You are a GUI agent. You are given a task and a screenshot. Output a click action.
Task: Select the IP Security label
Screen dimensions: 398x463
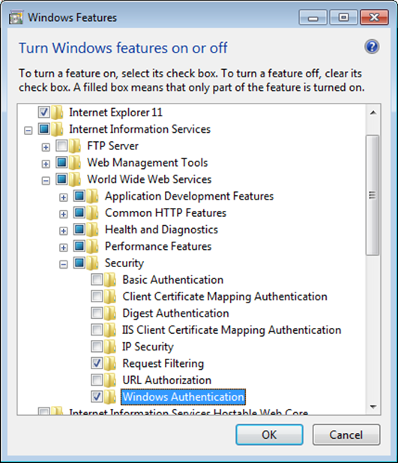coord(148,347)
